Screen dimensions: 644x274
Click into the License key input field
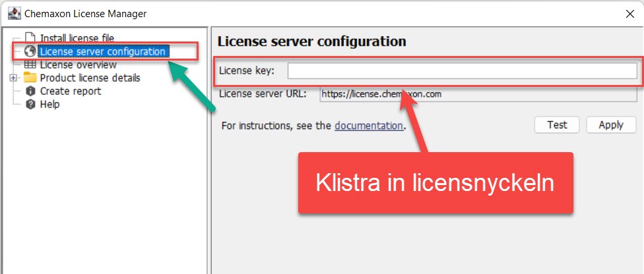[x=462, y=71]
